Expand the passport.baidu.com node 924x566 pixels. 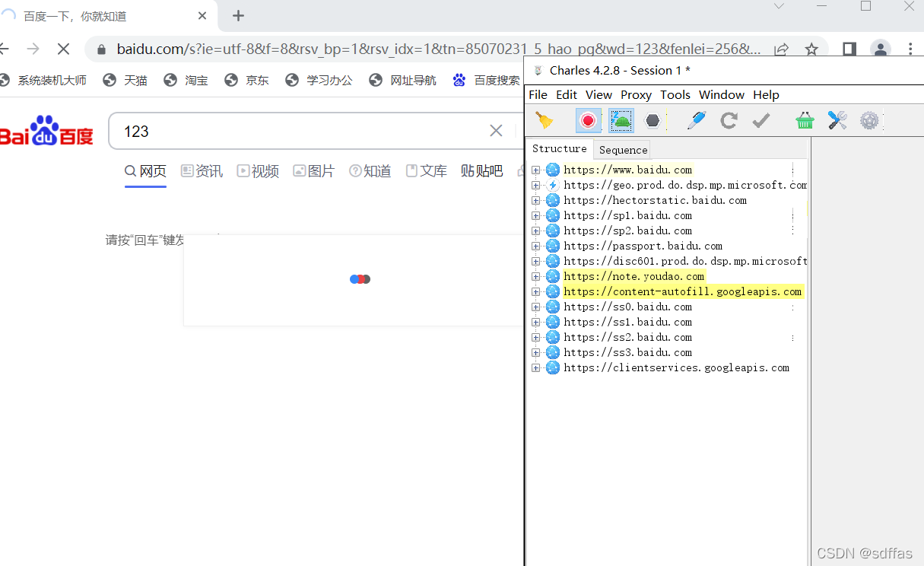(536, 246)
